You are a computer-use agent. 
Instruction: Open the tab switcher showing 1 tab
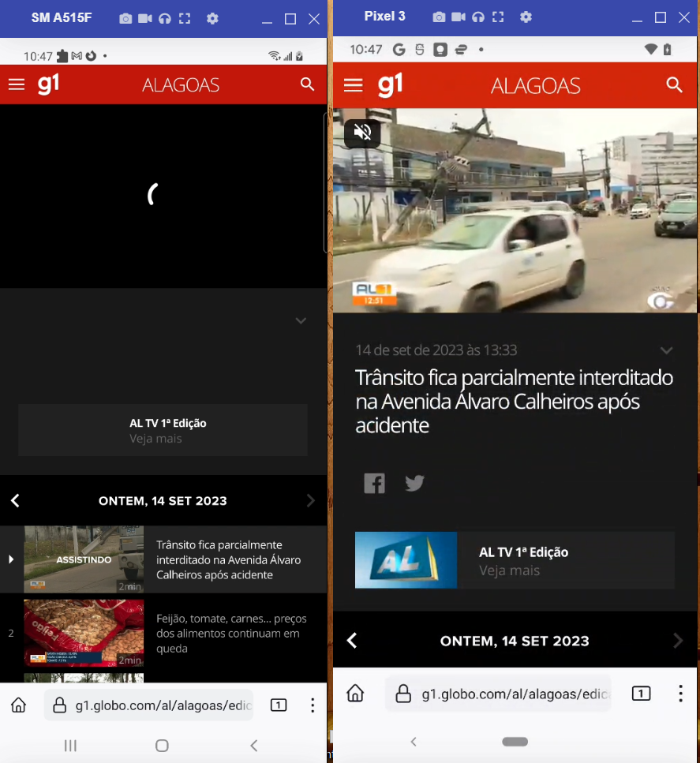tap(641, 693)
